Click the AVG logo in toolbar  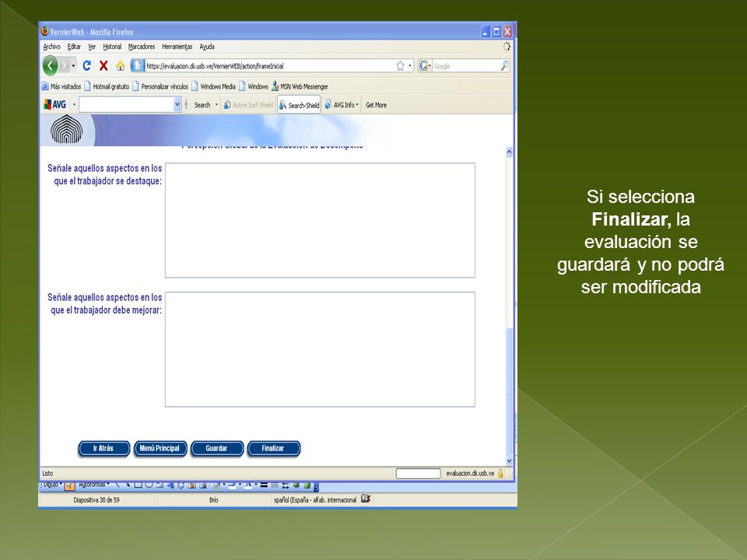click(x=54, y=105)
